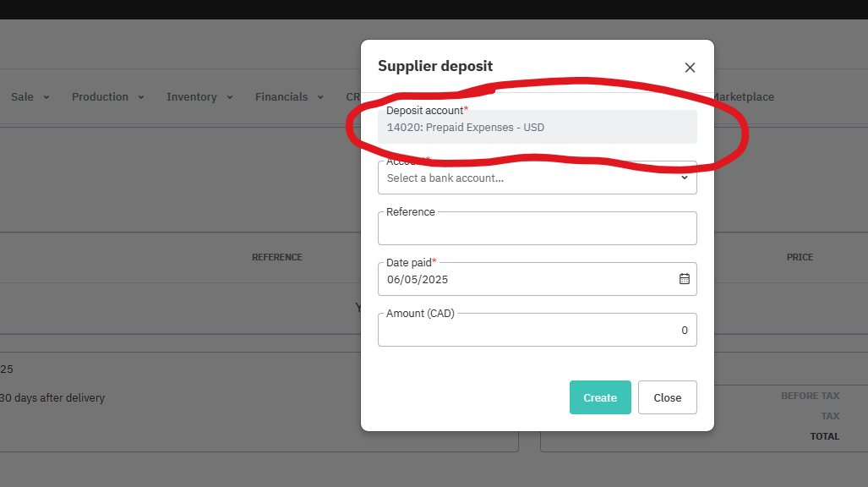Viewport: 868px width, 487px height.
Task: Click the Close button in dialog footer
Action: click(667, 397)
